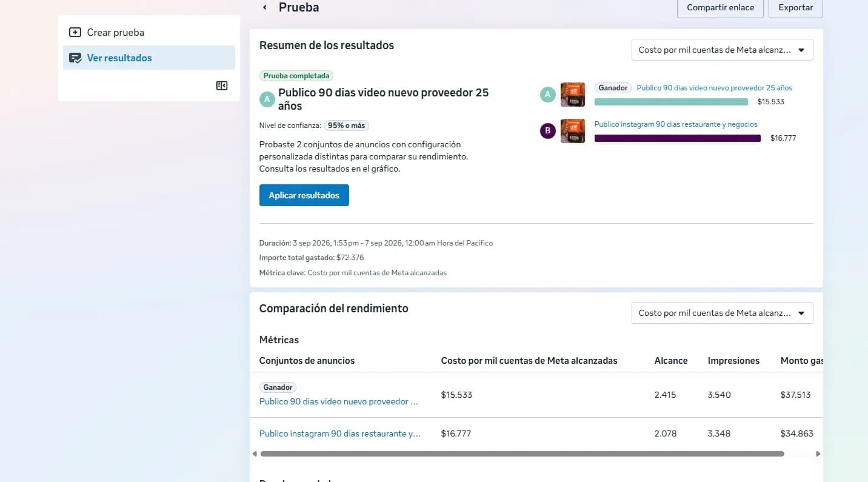This screenshot has width=868, height=482.
Task: Click the horizontal scrollbar thumb under the table
Action: [522, 454]
